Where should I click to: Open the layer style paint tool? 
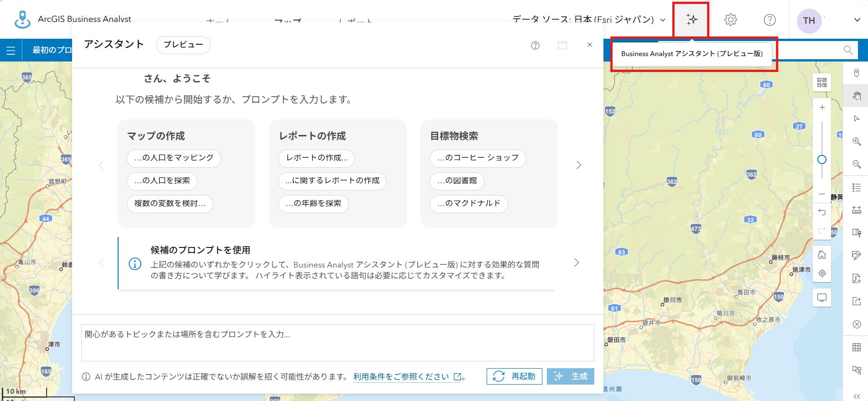857,233
